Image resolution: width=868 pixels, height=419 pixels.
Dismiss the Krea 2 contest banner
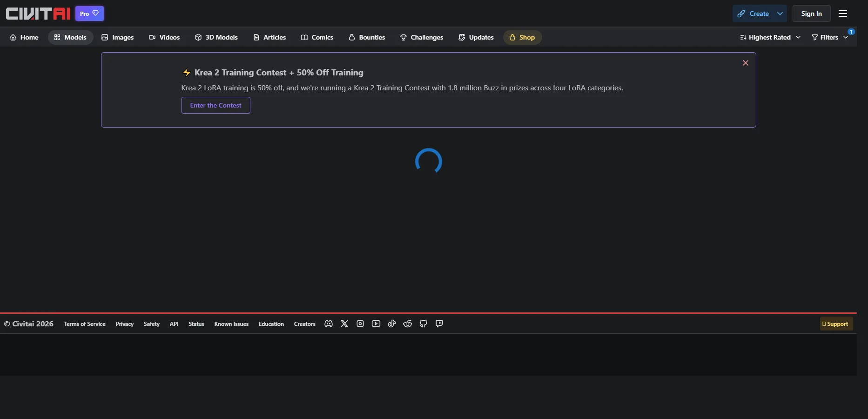click(x=746, y=63)
